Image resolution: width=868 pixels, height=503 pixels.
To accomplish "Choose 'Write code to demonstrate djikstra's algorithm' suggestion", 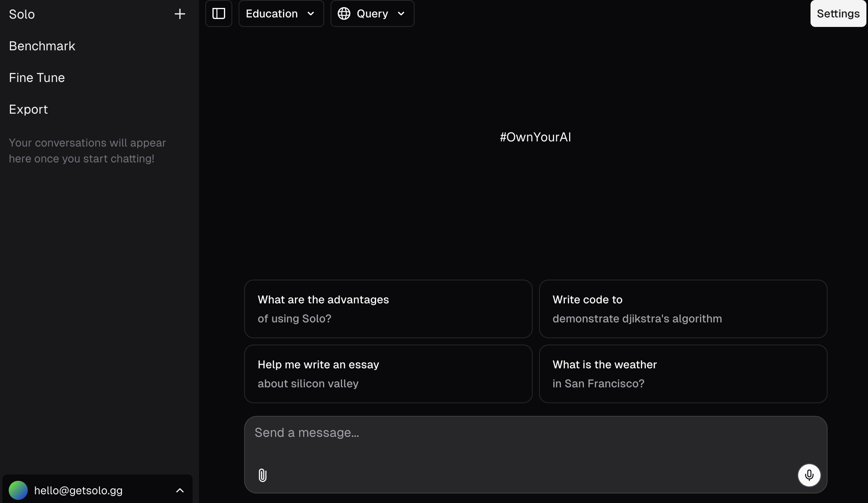I will pyautogui.click(x=683, y=309).
